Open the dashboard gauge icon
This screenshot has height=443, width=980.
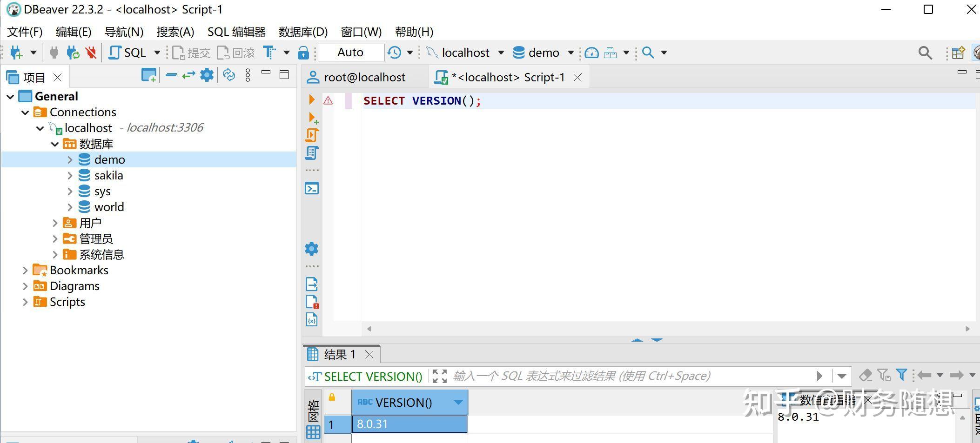(x=591, y=53)
